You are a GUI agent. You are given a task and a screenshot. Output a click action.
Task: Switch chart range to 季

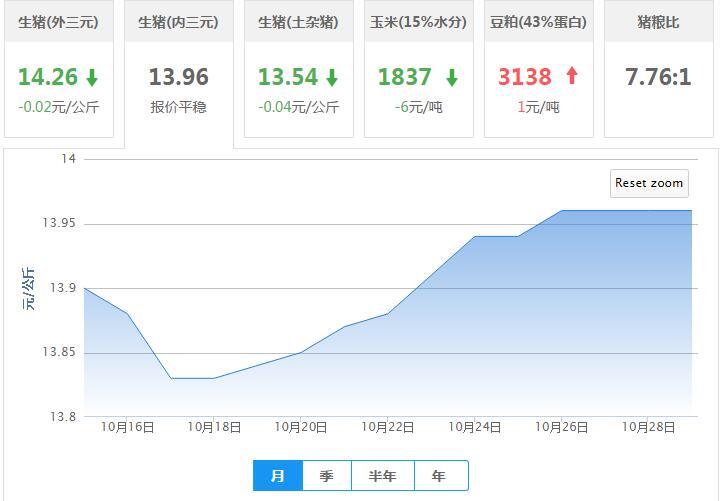click(x=326, y=476)
